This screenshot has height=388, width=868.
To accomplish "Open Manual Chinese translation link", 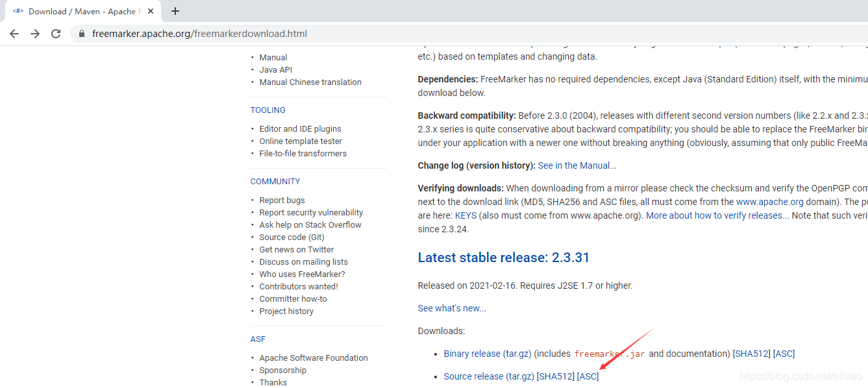I will pos(310,82).
